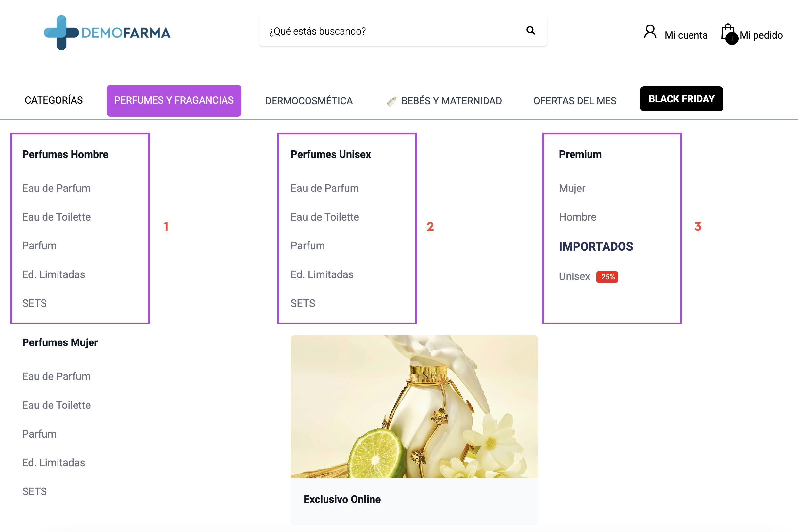Open the Perfumes Hombre heading link
798x532 pixels.
[65, 154]
